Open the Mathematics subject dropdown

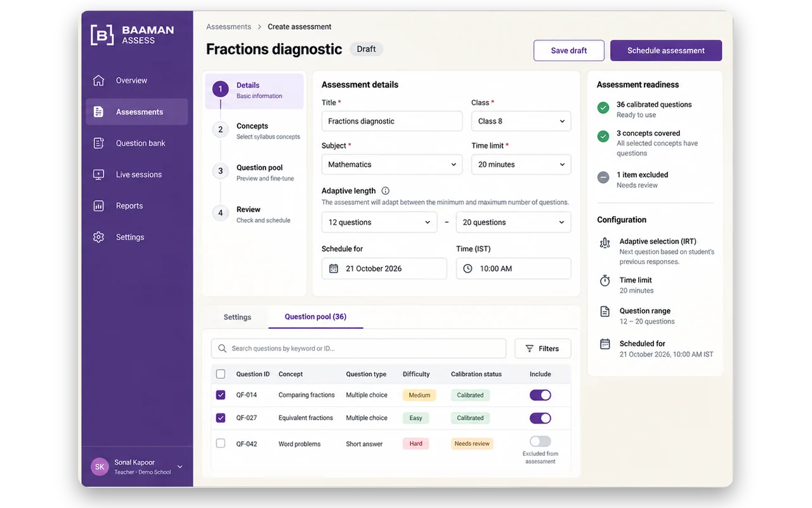click(392, 164)
